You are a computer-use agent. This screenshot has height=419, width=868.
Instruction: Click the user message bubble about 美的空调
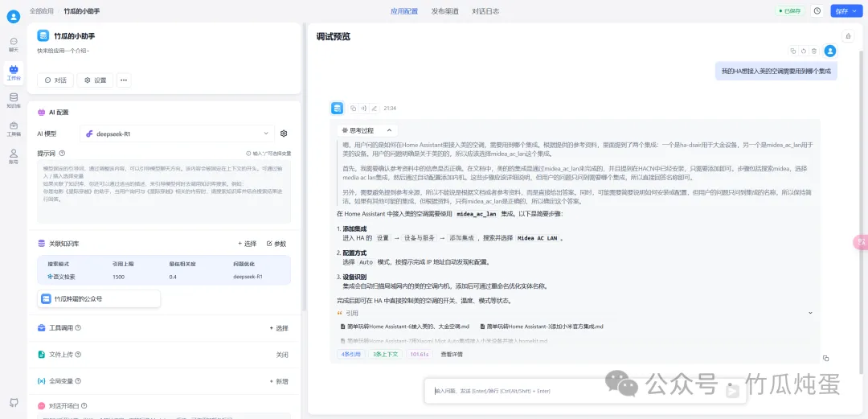coord(776,72)
